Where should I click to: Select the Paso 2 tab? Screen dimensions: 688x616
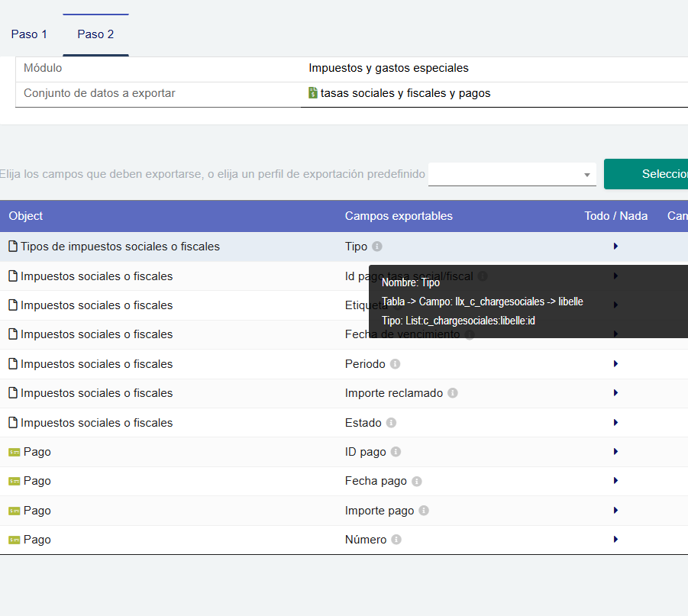pos(95,34)
